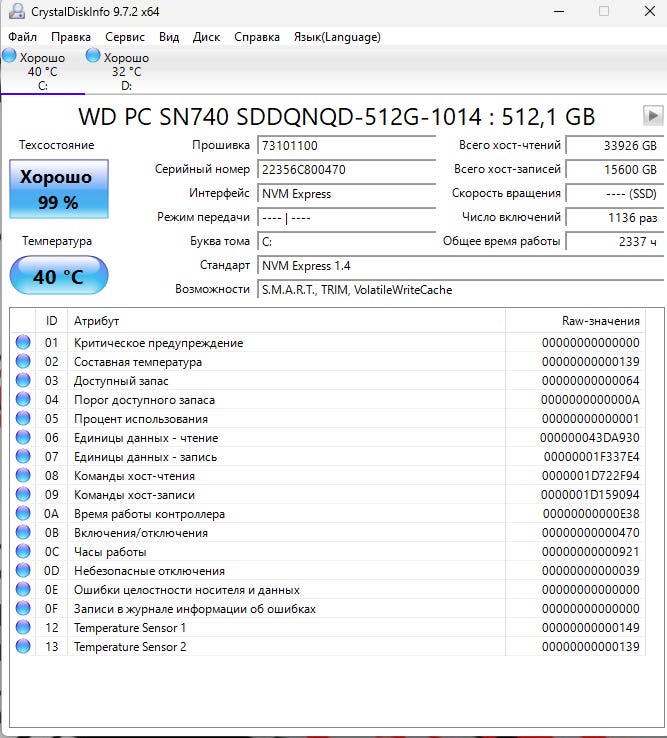The image size is (667, 738).
Task: Open the Справка menu
Action: tap(257, 37)
